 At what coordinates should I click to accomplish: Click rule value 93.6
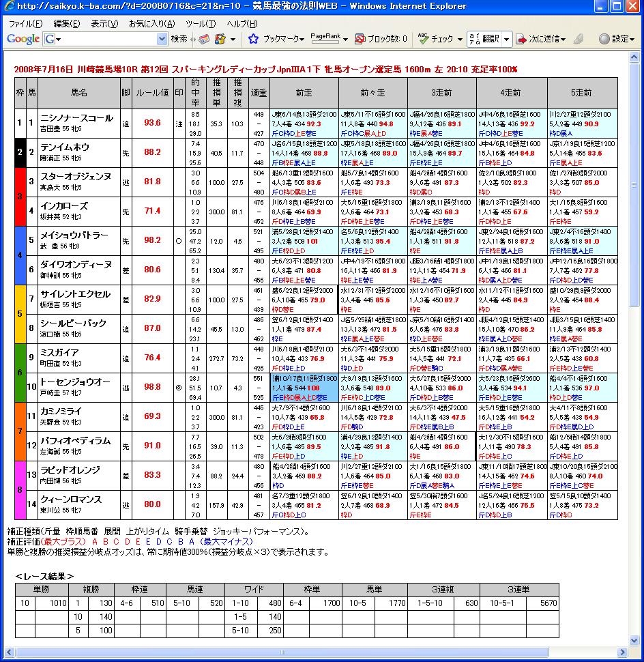152,122
